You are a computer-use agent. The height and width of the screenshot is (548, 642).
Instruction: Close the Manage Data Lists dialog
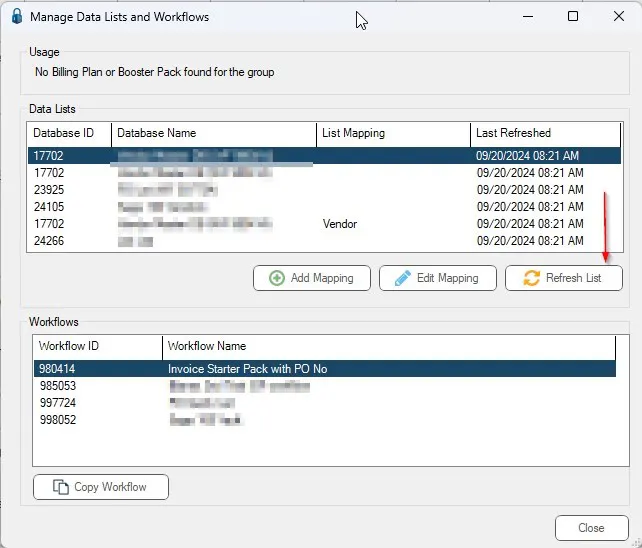point(592,528)
